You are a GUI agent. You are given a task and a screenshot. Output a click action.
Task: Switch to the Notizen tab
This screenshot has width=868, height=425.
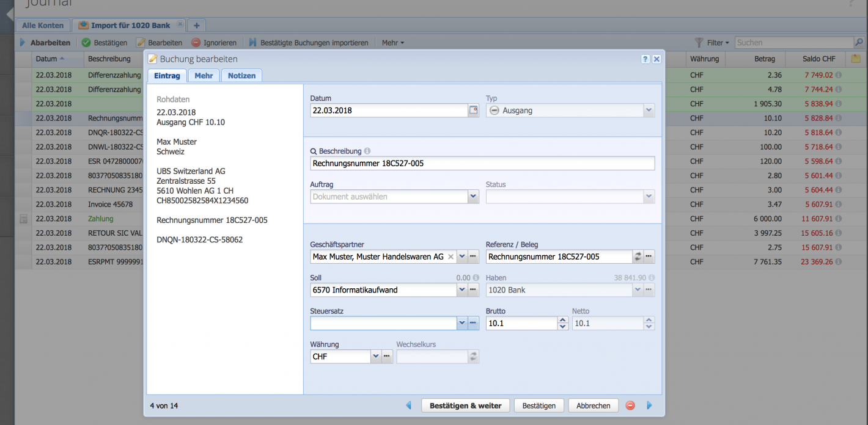click(242, 75)
